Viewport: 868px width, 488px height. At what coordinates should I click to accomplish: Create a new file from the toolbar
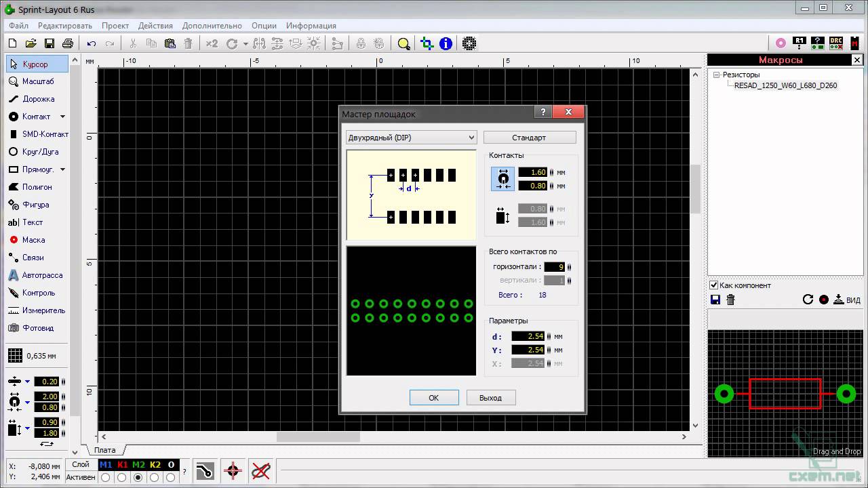click(12, 43)
